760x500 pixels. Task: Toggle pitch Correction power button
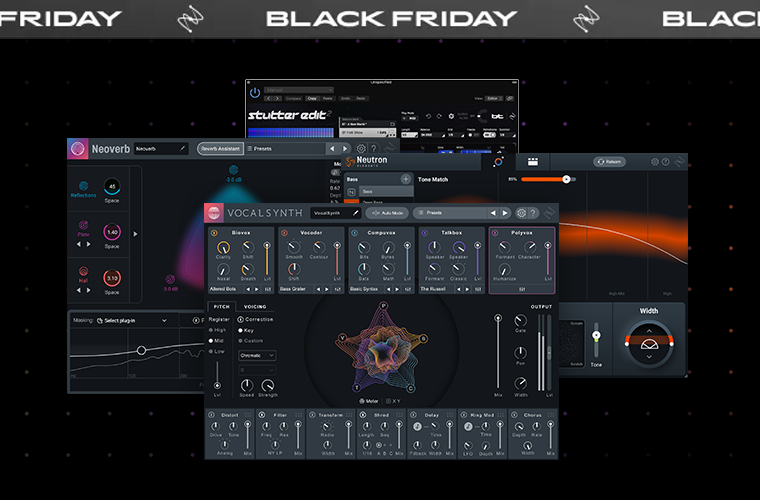(240, 319)
